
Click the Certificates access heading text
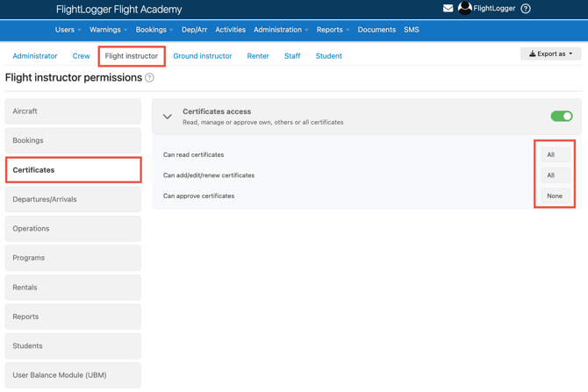click(x=217, y=111)
